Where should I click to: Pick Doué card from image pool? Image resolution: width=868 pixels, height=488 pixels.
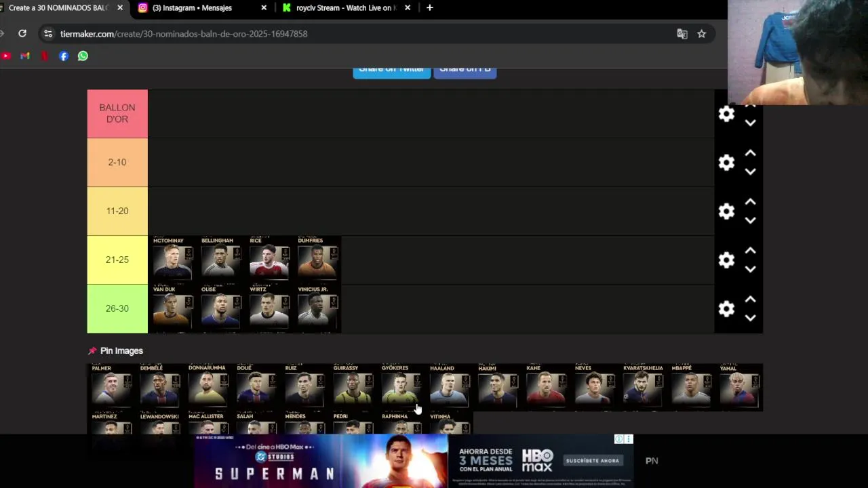[256, 387]
